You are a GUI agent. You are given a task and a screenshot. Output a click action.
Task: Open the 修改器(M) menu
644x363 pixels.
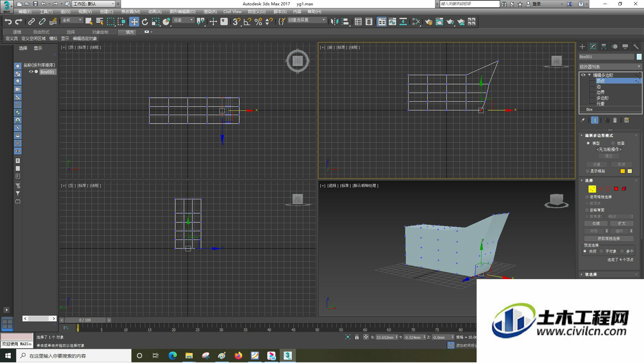click(131, 12)
